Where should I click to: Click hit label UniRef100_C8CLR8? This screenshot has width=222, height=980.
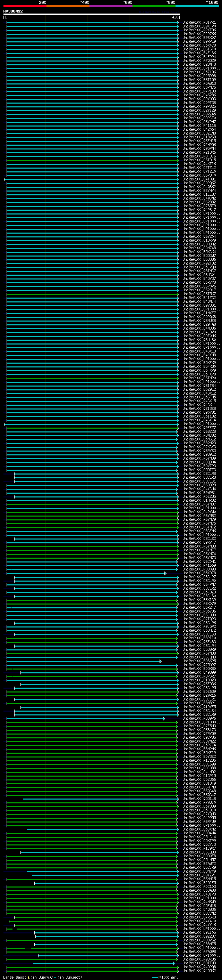[x=199, y=473]
